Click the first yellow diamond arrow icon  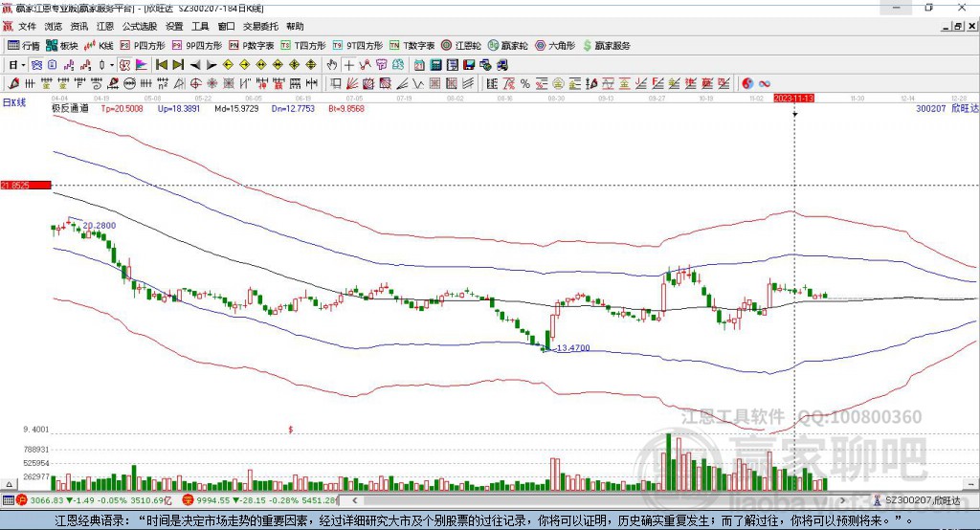228,65
